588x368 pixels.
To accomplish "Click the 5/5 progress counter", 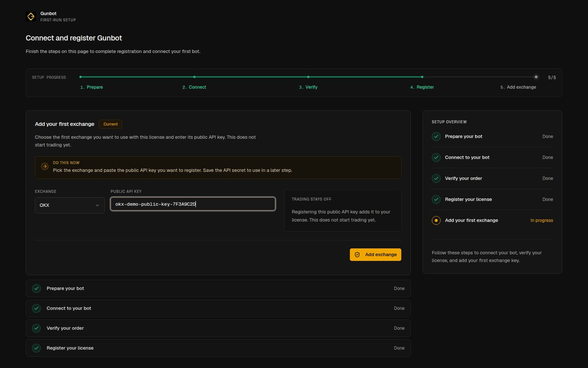I will click(552, 77).
